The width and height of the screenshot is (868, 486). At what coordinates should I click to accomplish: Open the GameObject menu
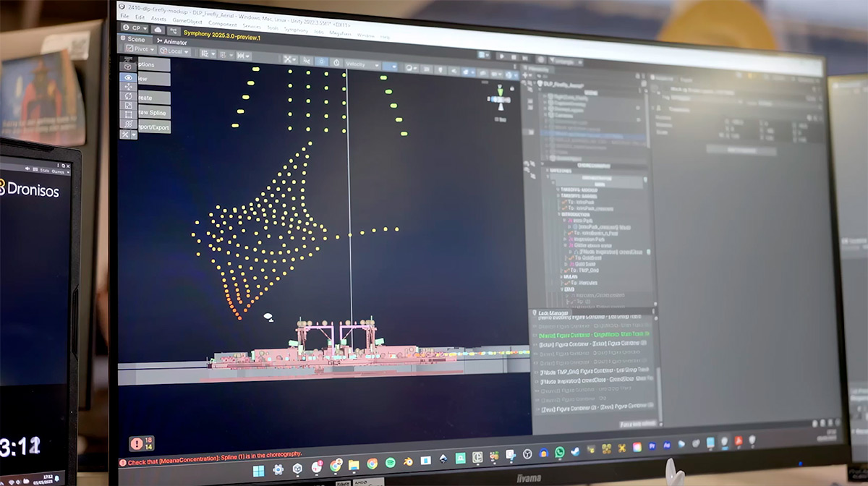click(x=187, y=22)
